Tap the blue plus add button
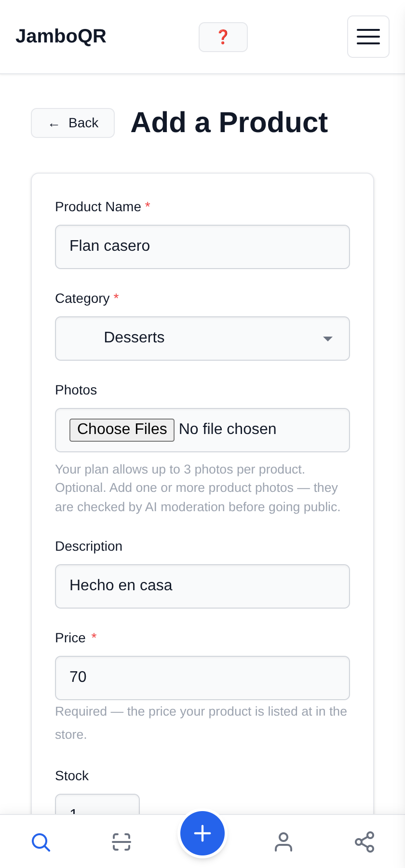405x868 pixels. coord(202,833)
